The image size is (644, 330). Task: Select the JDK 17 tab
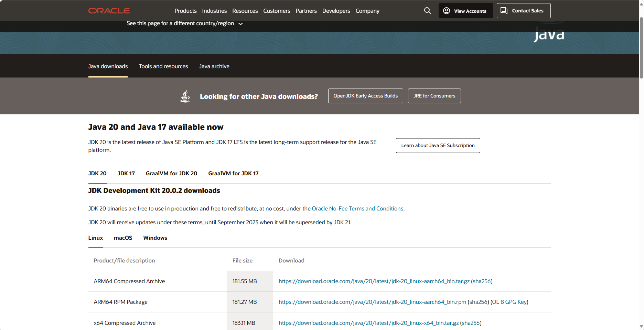coord(126,173)
